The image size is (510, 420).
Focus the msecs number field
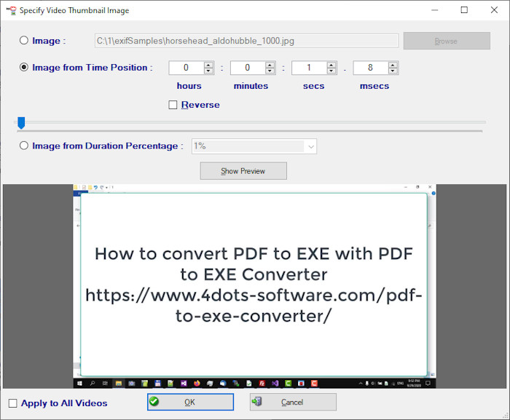point(371,68)
